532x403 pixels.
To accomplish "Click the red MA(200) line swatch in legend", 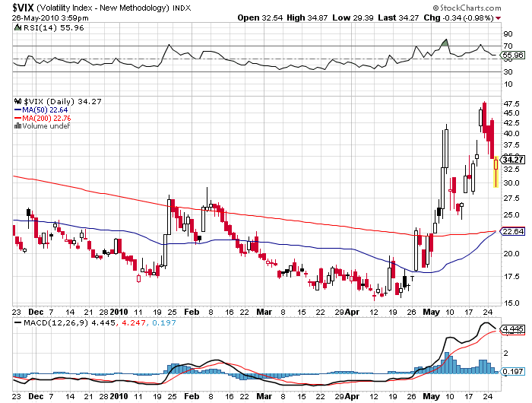I will click(17, 118).
